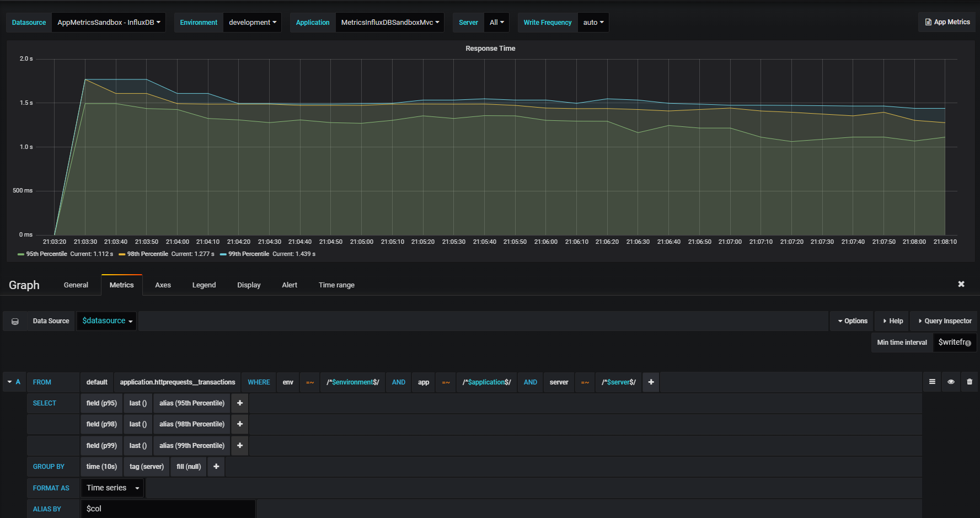
Task: Toggle query visibility with the eye icon
Action: 951,382
